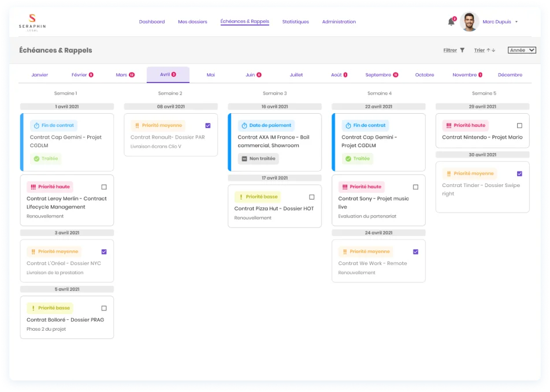This screenshot has height=392, width=550.
Task: Uncheck the checkbox on Contrat Renault card
Action: [x=208, y=125]
